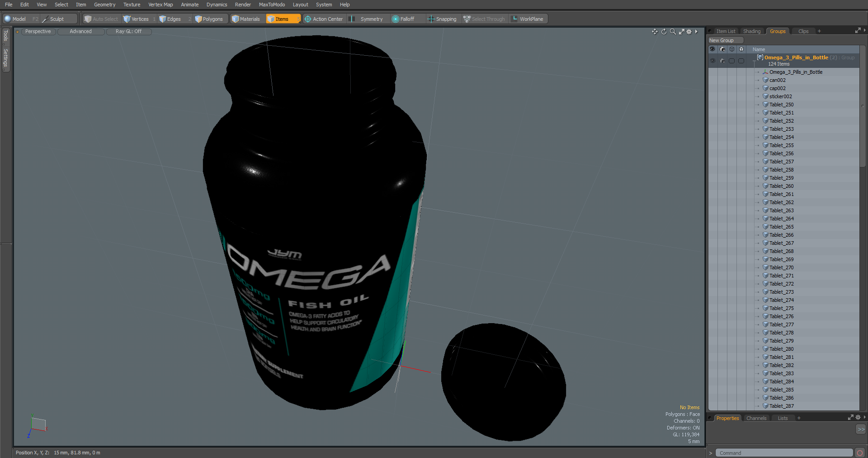Select the Tablet_250 item
Screen dimensions: 868x458
point(782,105)
